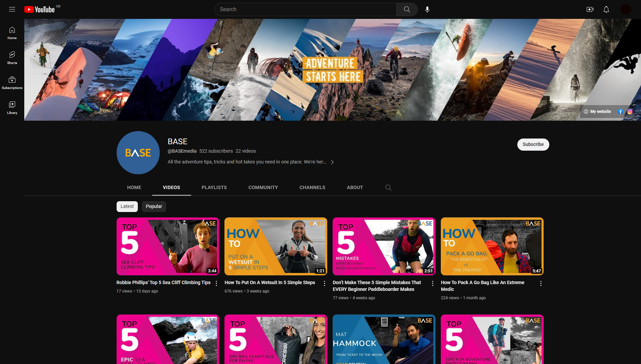
Task: Open Robbie Phillips' Top 5 Sea Cliff title
Action: 163,282
